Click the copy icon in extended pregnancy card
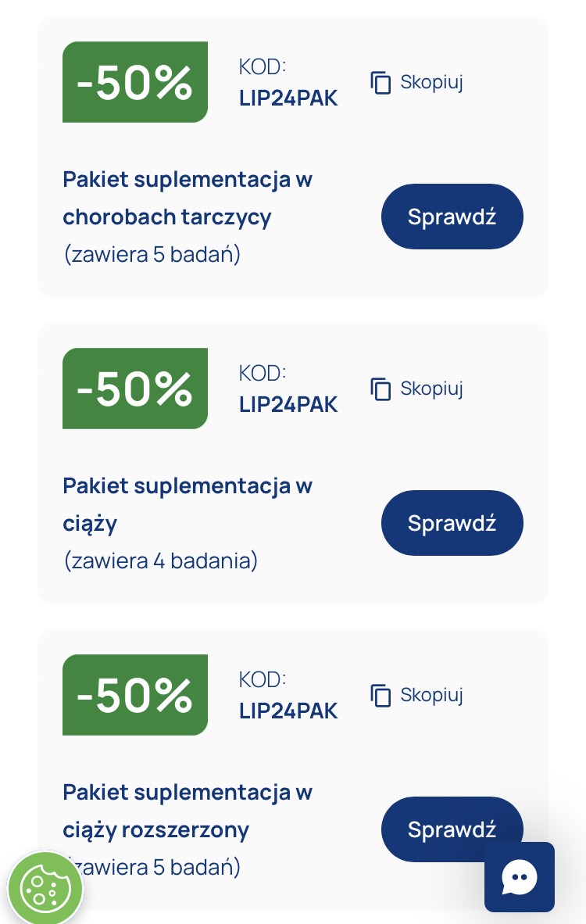The image size is (586, 924). [381, 696]
